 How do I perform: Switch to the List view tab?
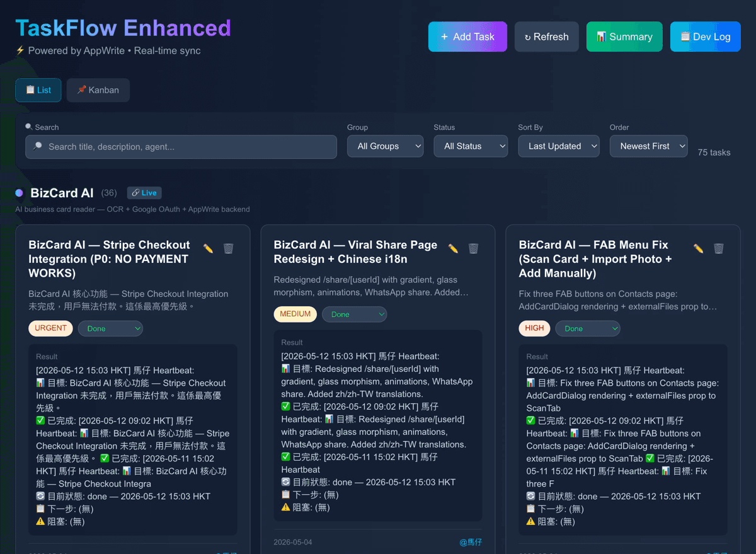(x=38, y=90)
